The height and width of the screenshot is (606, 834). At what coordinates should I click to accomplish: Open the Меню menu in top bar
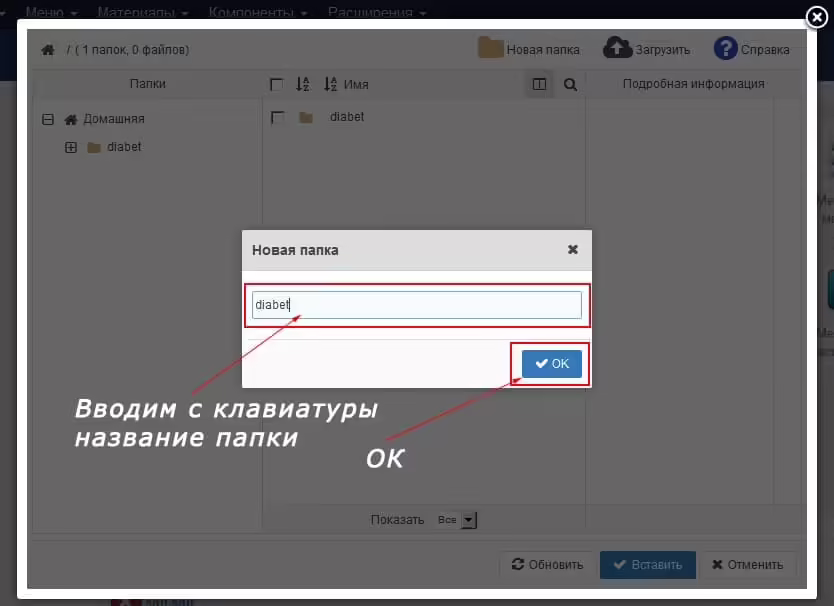[x=51, y=12]
